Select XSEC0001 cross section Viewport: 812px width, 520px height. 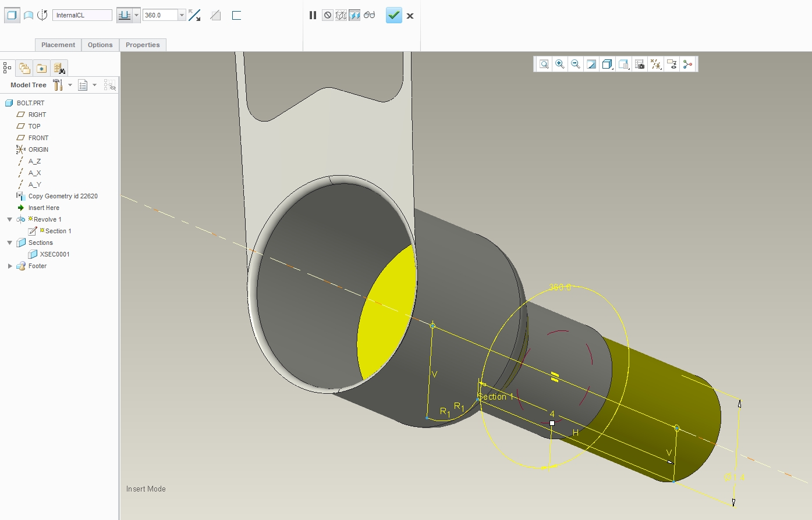[x=55, y=254]
